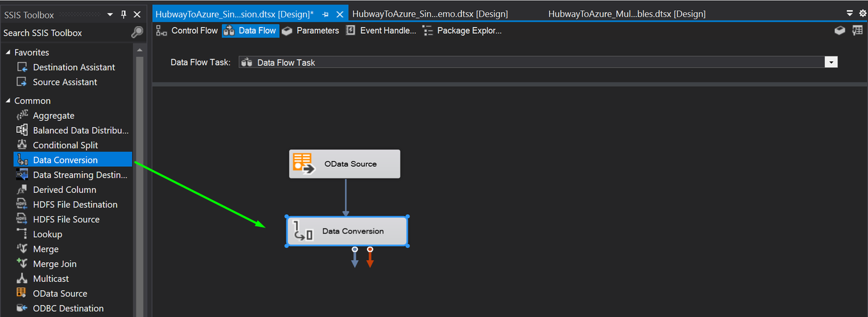This screenshot has height=317, width=868.
Task: Click the Source Assistant icon
Action: point(22,82)
